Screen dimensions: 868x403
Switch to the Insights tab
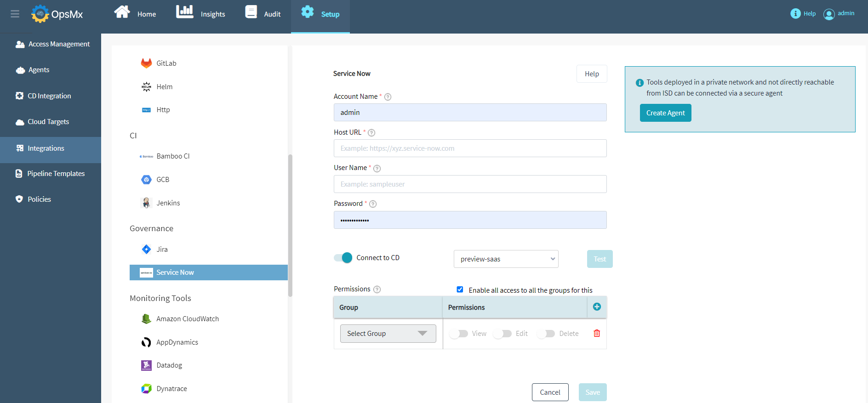201,14
